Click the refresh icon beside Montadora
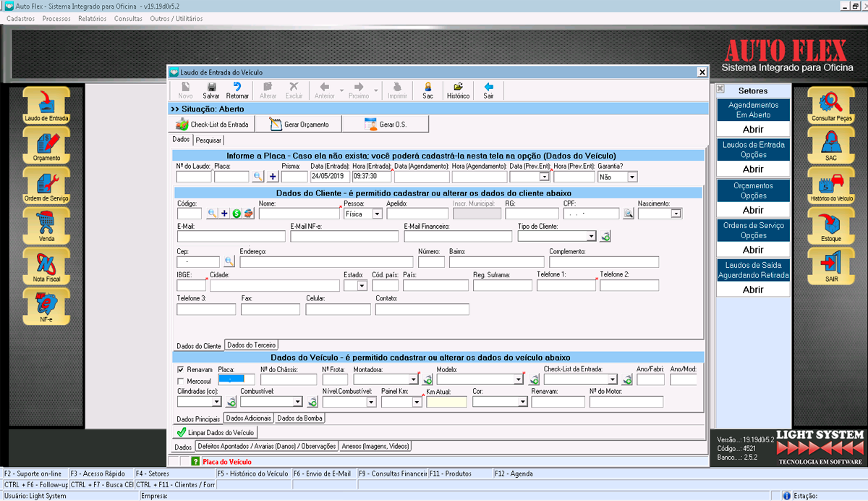This screenshot has height=501, width=868. click(x=427, y=379)
